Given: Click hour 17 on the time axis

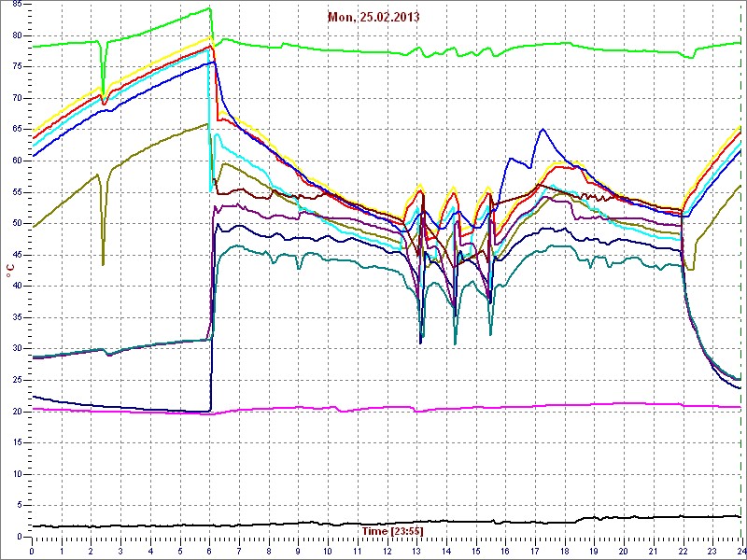Looking at the screenshot, I should [535, 551].
